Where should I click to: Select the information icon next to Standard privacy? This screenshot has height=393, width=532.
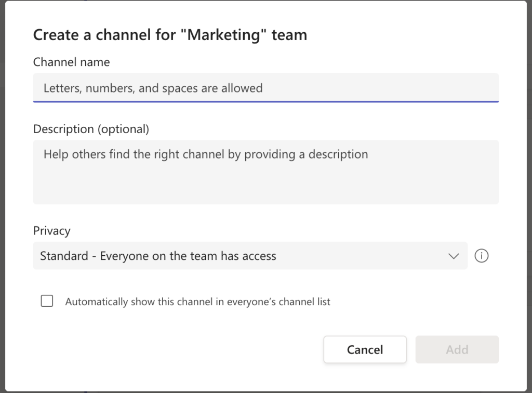point(482,256)
